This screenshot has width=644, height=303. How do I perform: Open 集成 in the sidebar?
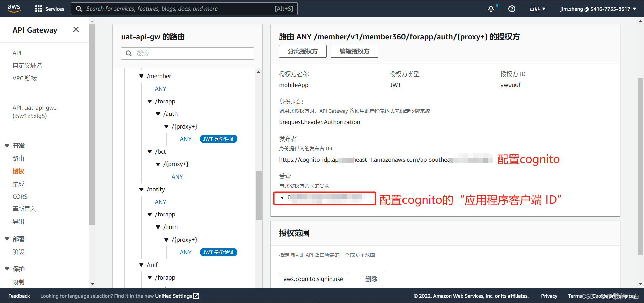[x=18, y=184]
